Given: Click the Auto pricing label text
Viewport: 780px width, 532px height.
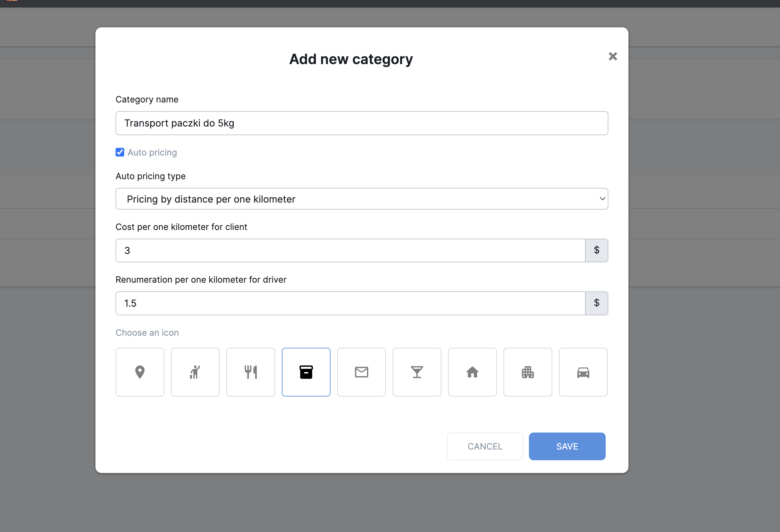Looking at the screenshot, I should coord(152,153).
